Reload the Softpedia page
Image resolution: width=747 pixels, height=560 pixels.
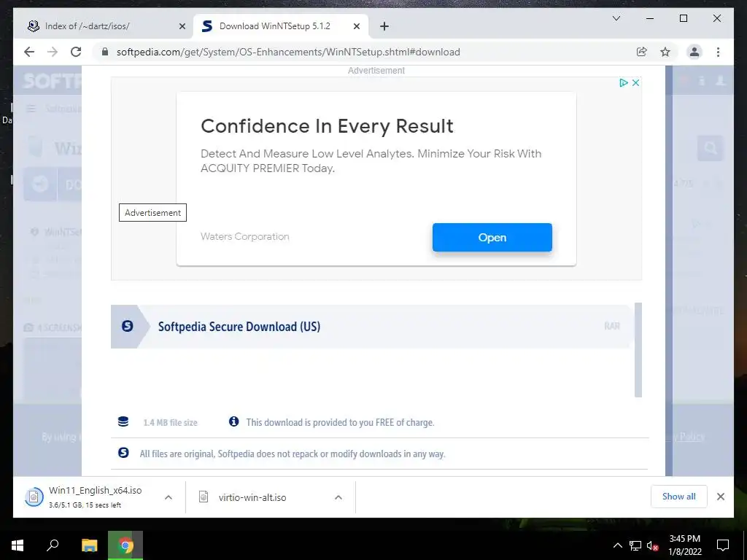76,52
